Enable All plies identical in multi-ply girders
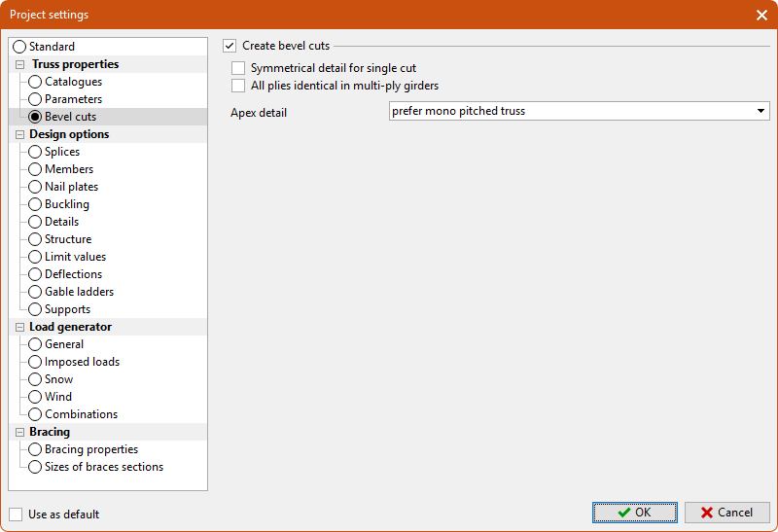Image resolution: width=778 pixels, height=532 pixels. click(238, 86)
